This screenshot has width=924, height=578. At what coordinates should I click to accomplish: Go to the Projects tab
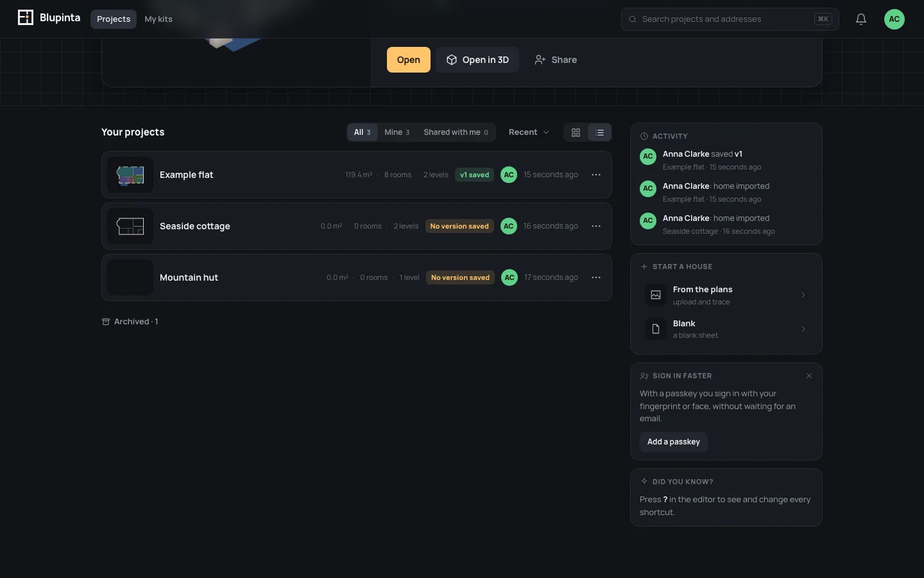114,19
